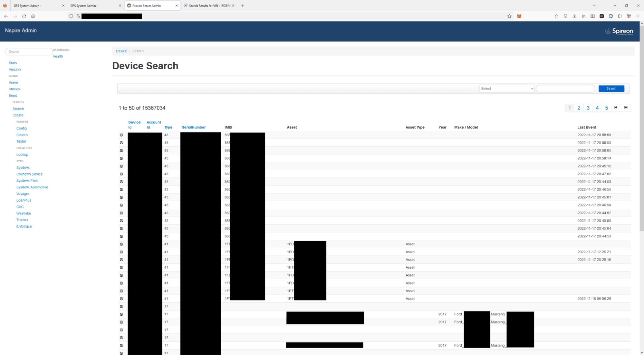Expand the browser's list all tabs chevron
Image resolution: width=644 pixels, height=355 pixels.
point(594,5)
